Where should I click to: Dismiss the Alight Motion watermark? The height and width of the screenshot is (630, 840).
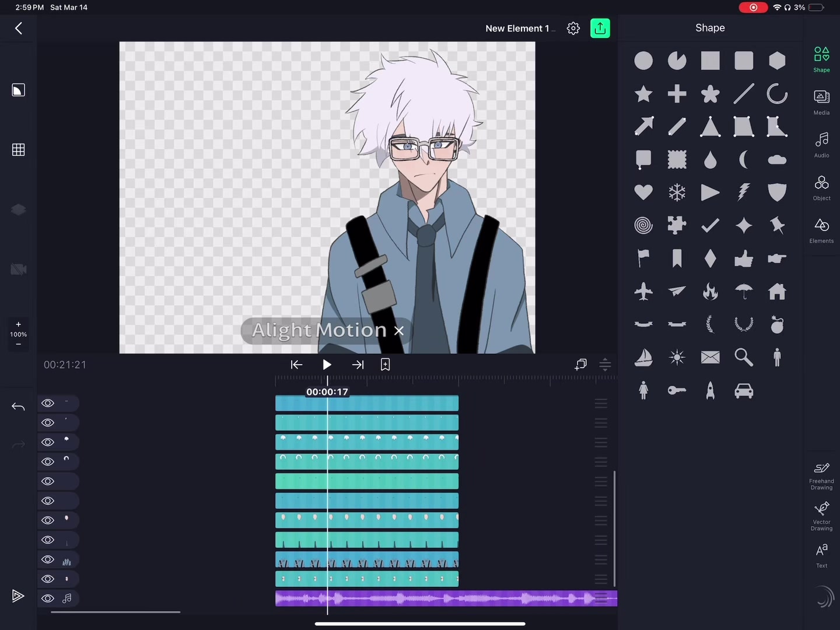tap(399, 331)
